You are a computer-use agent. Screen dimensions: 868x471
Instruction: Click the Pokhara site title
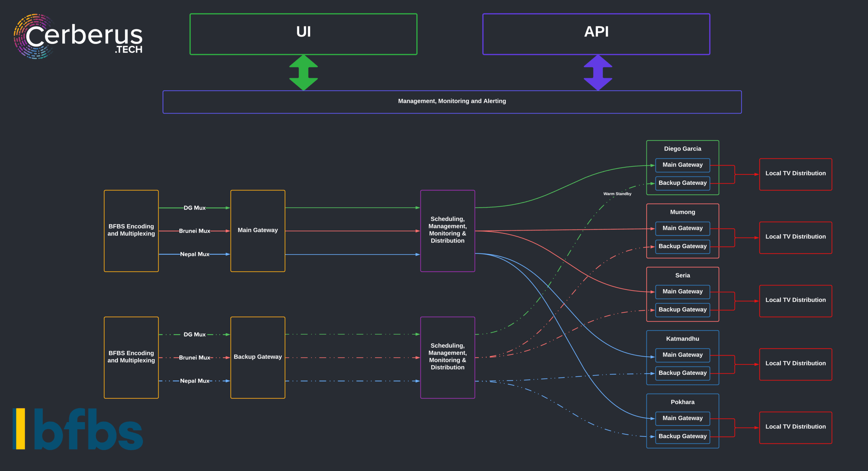[683, 402]
